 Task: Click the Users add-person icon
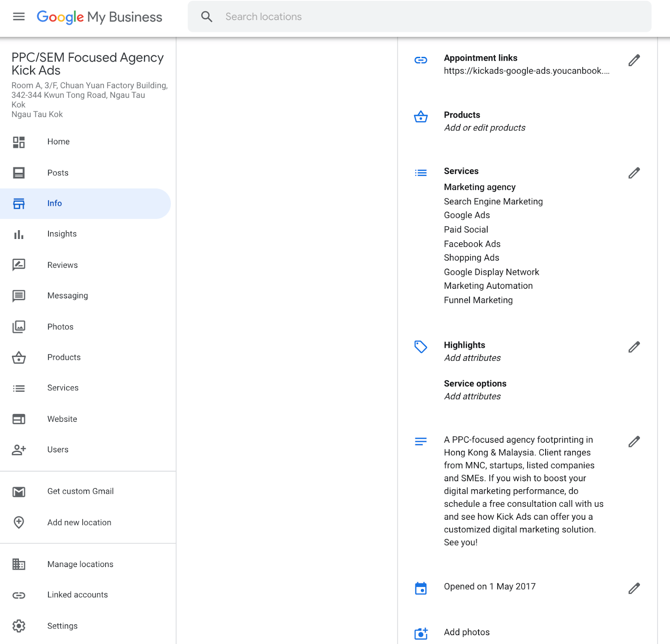click(x=19, y=450)
